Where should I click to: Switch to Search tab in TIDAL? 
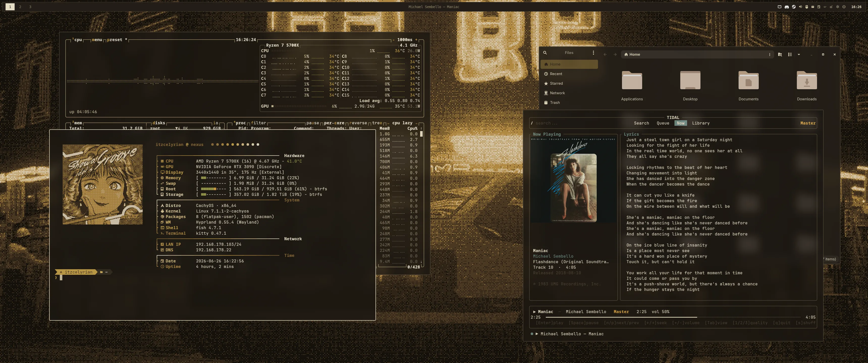click(641, 123)
